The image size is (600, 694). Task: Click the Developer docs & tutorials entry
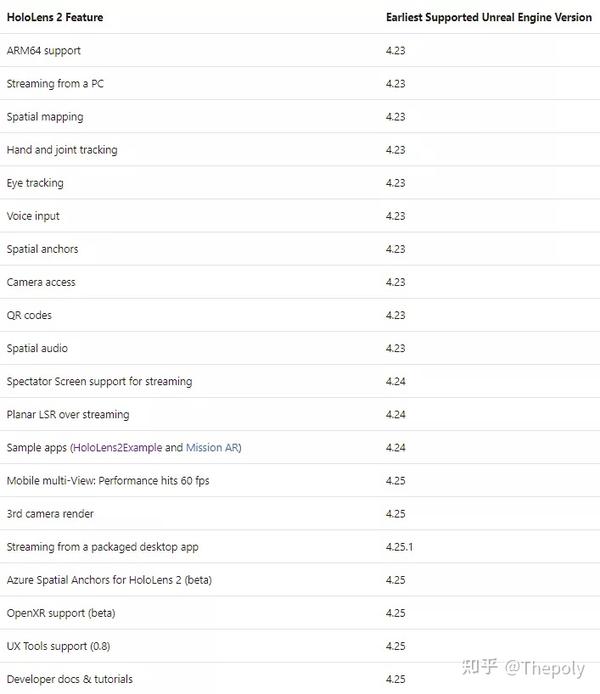coord(70,679)
